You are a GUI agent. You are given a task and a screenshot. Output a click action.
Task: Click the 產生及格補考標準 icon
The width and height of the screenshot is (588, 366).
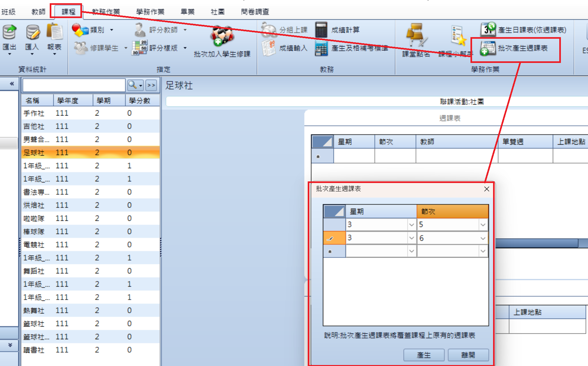(x=321, y=48)
